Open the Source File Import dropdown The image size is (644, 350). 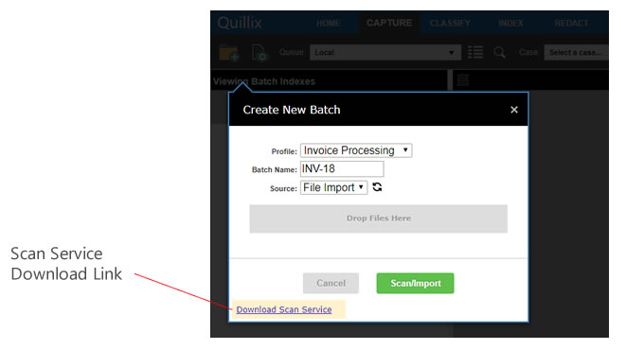[x=333, y=187]
